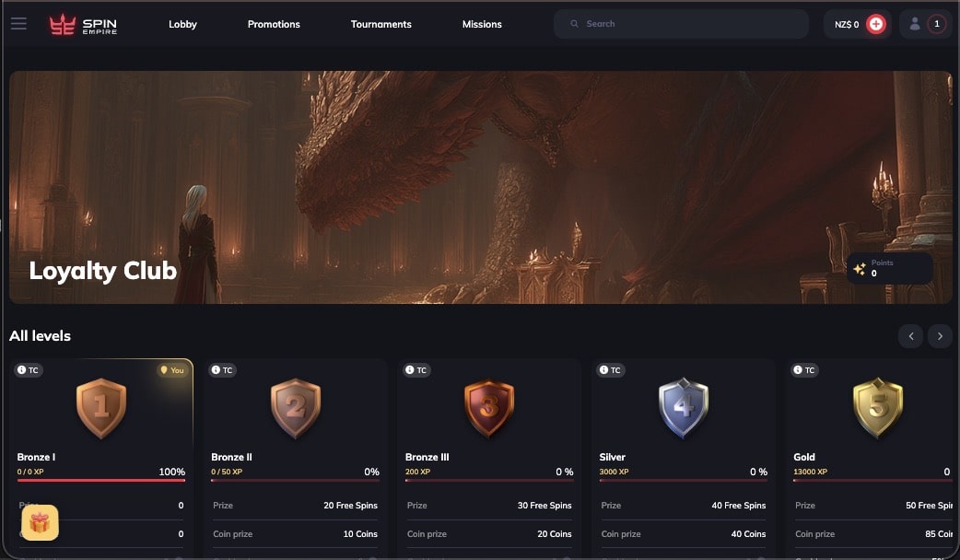Viewport: 960px width, 560px height.
Task: Click the Points star icon on the banner
Action: click(x=860, y=267)
